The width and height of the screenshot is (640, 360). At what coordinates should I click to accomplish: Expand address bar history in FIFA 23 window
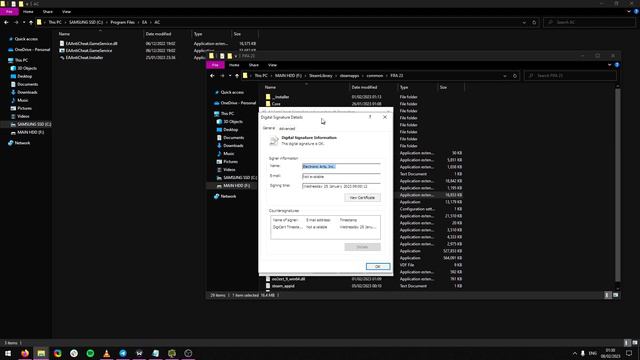click(x=505, y=76)
